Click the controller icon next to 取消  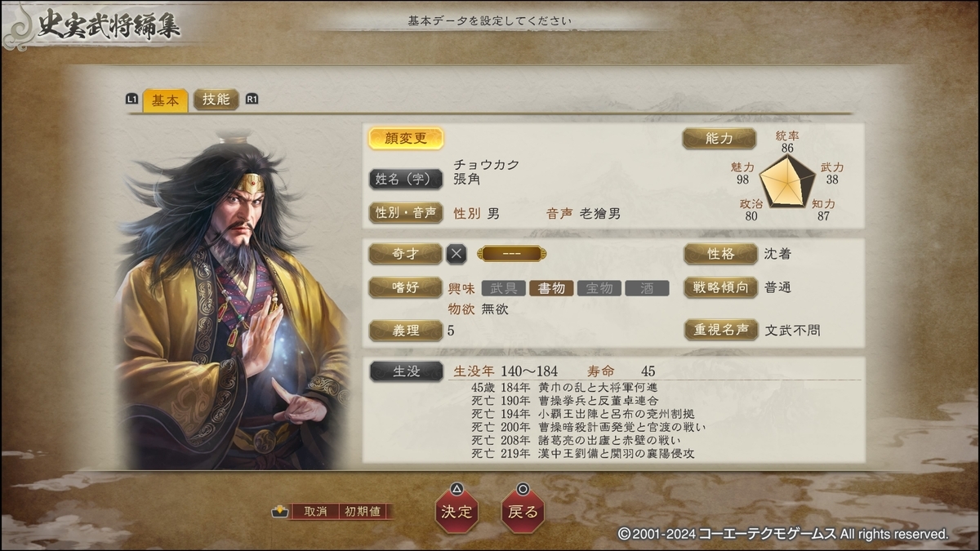click(280, 512)
